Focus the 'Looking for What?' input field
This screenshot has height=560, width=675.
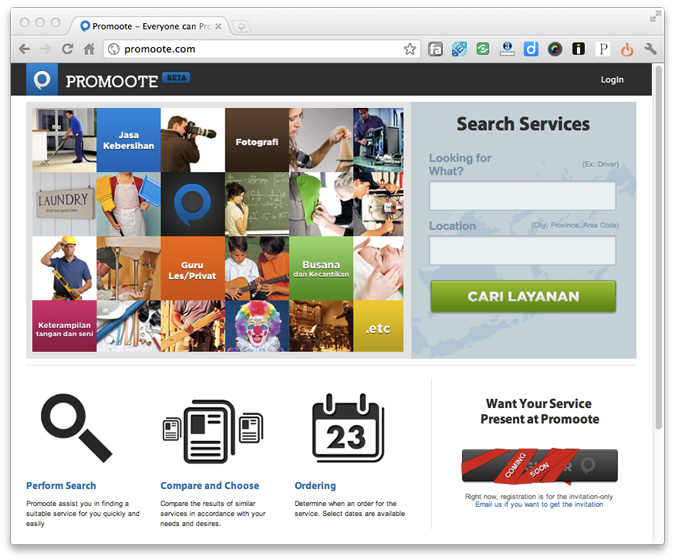coord(522,196)
